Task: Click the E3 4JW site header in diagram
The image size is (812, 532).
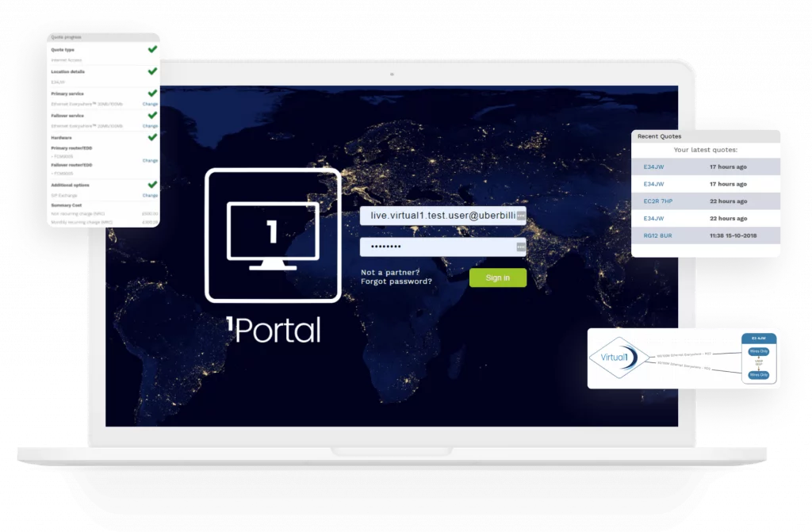Action: 759,339
